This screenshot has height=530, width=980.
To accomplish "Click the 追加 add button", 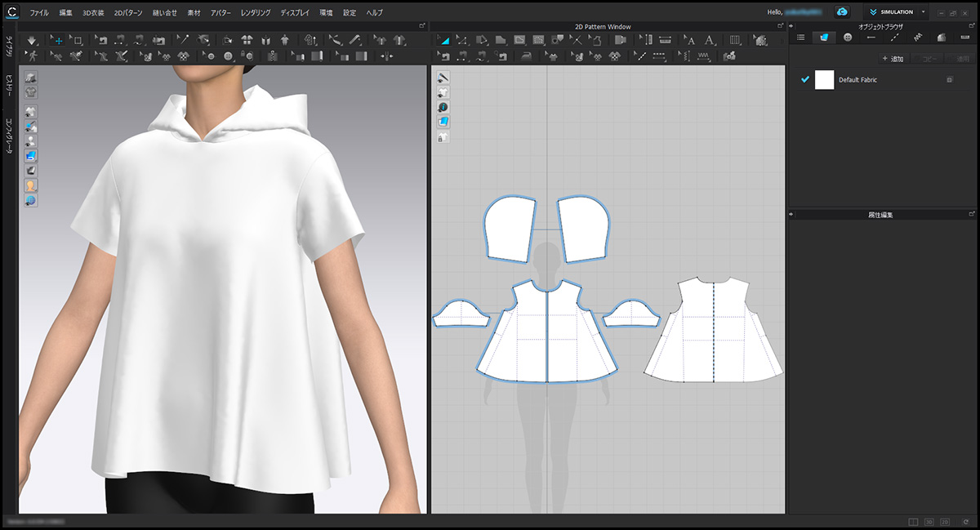I will click(x=893, y=60).
